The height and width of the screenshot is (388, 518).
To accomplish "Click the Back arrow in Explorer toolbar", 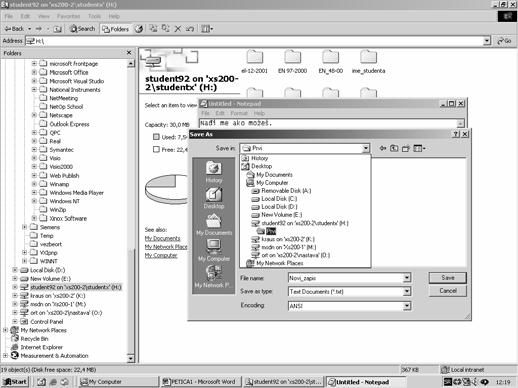I will click(x=14, y=29).
